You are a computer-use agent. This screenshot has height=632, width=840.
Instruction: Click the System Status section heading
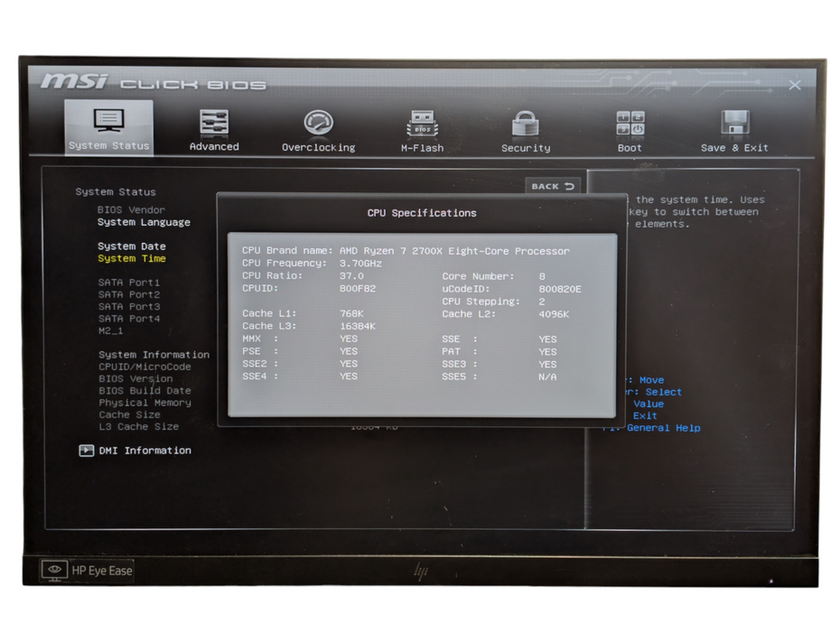116,191
